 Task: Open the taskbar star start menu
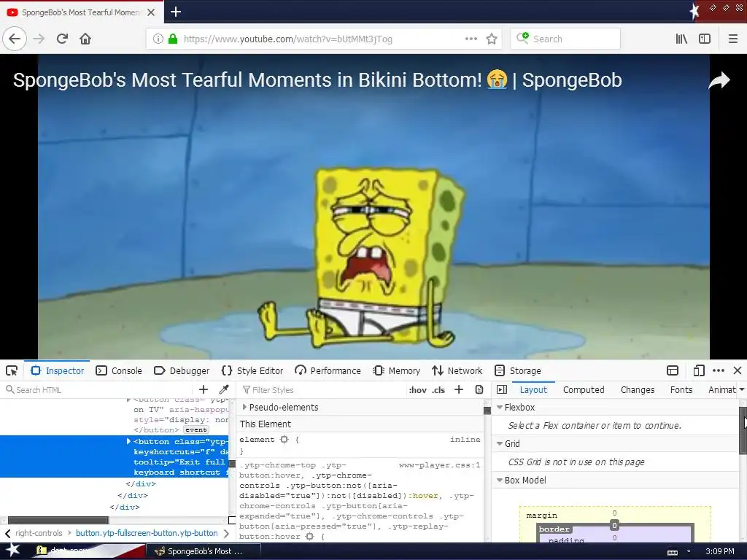point(13,551)
